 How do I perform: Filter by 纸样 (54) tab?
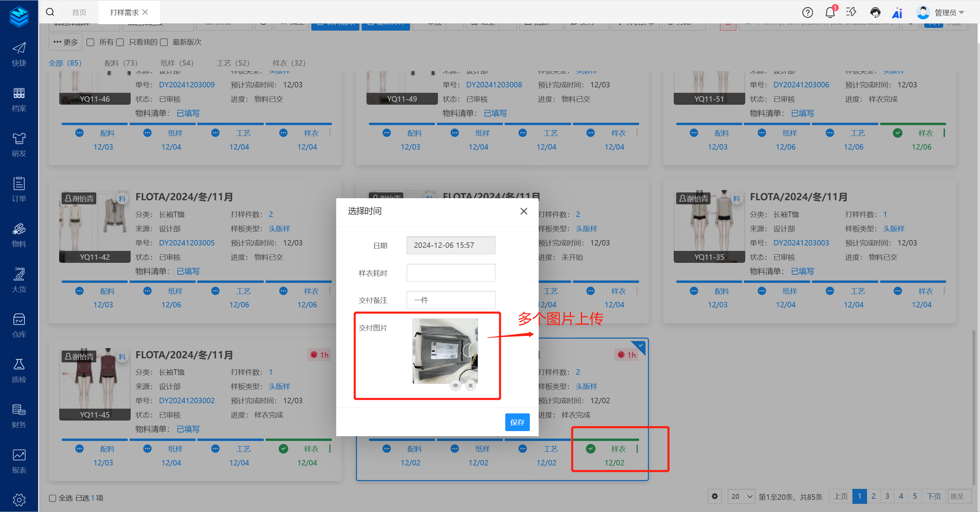[177, 63]
